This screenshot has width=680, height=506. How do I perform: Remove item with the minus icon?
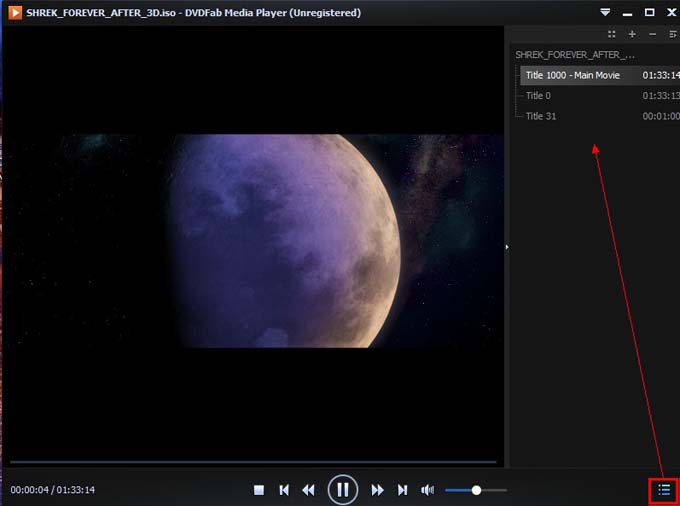[x=652, y=34]
